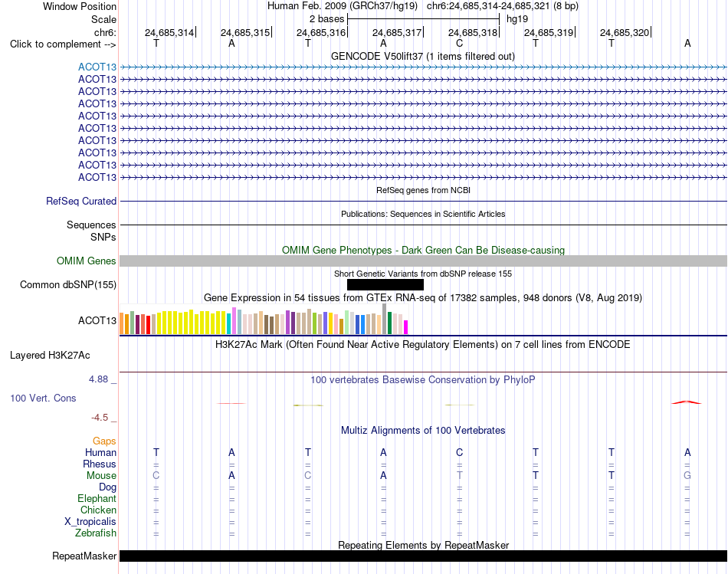Screen dimensions: 728x574
Task: Click position label 24,685,320
Action: point(625,32)
